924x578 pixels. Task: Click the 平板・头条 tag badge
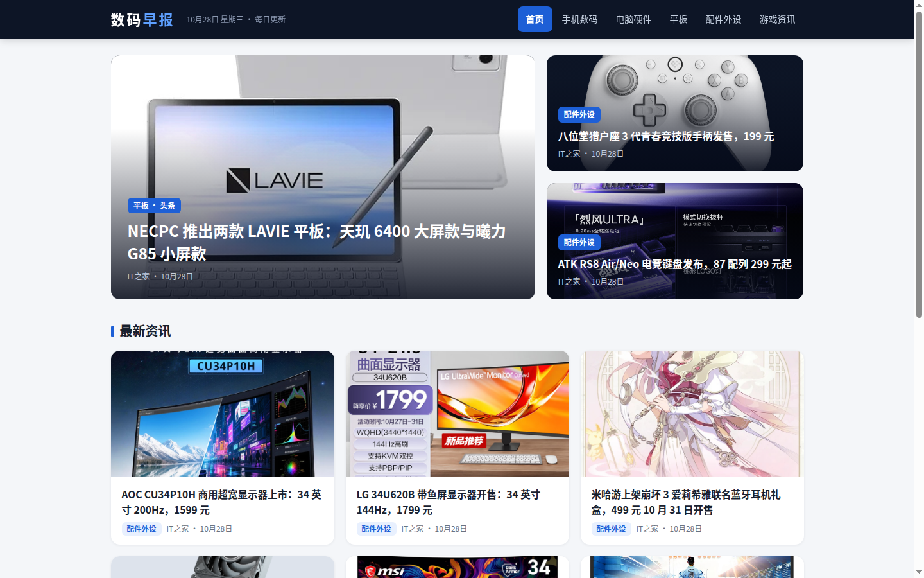(154, 206)
